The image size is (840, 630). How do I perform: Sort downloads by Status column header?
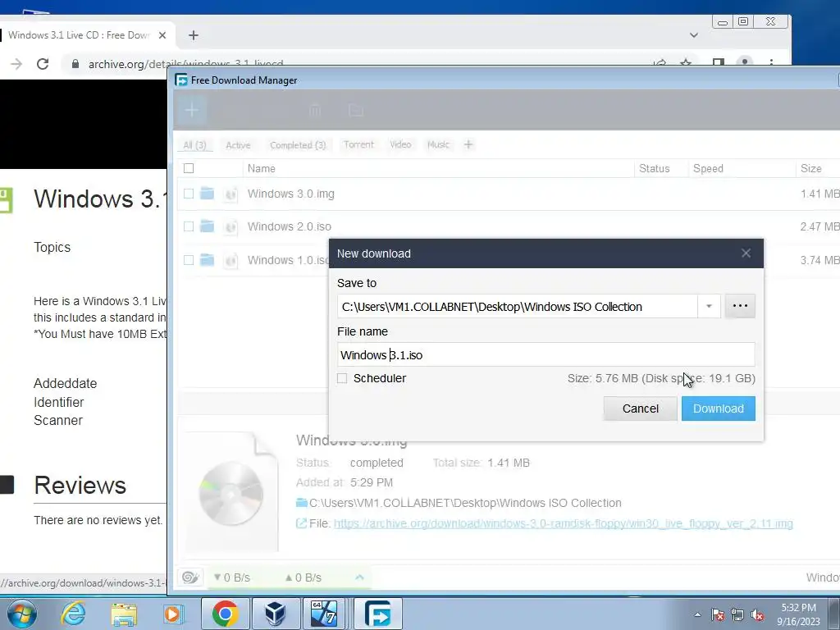(654, 168)
